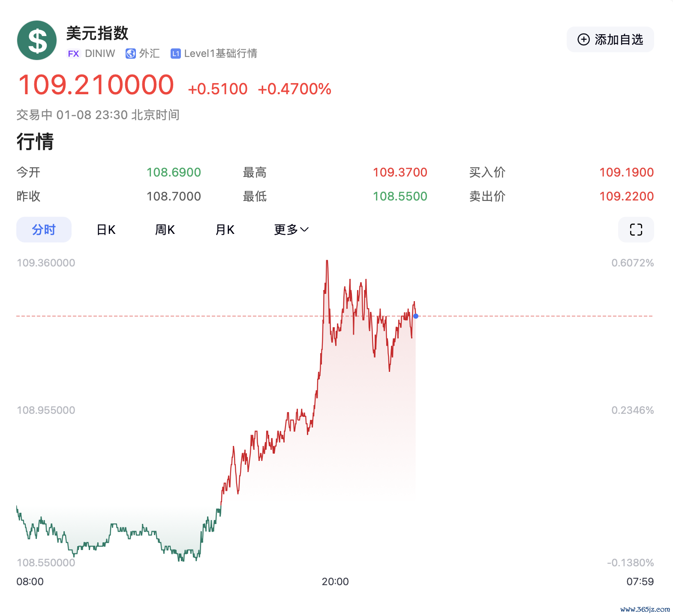Click the percent change +0.4700%
Image resolution: width=673 pixels, height=616 pixels.
[294, 89]
